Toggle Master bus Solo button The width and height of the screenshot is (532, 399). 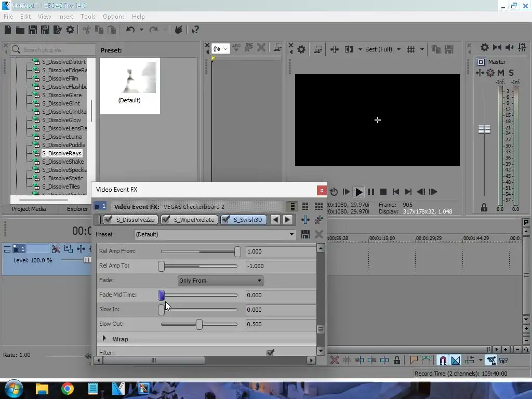coord(511,73)
